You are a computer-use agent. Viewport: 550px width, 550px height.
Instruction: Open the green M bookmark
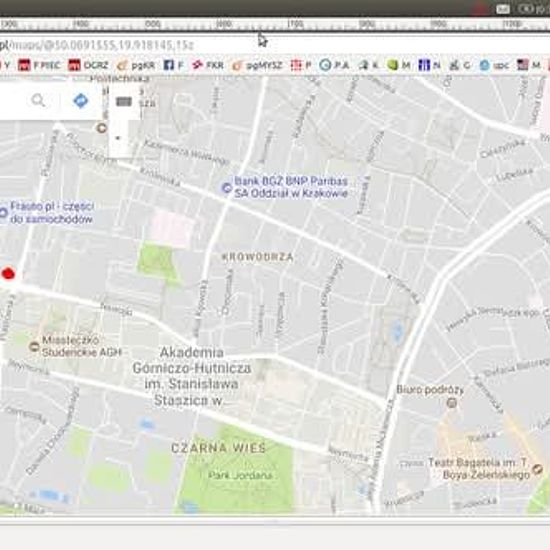coord(399,65)
